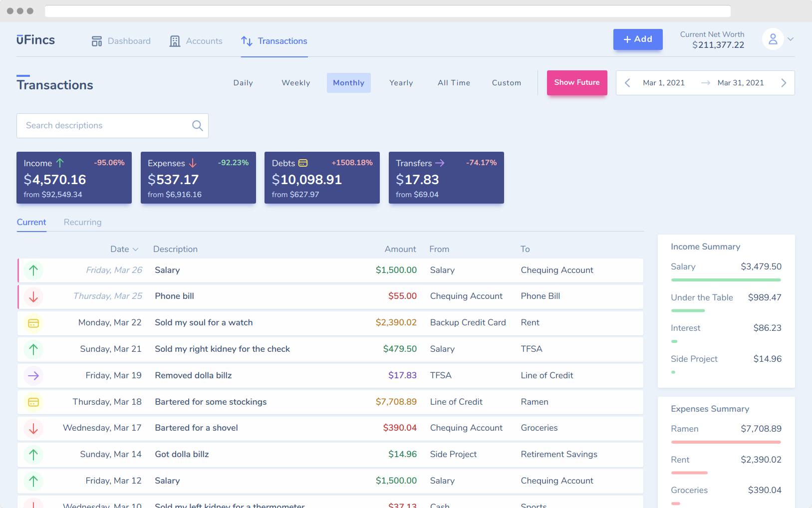Click the Ramen progress bar in Expenses Summary
Screen dimensions: 812x508
click(726, 442)
